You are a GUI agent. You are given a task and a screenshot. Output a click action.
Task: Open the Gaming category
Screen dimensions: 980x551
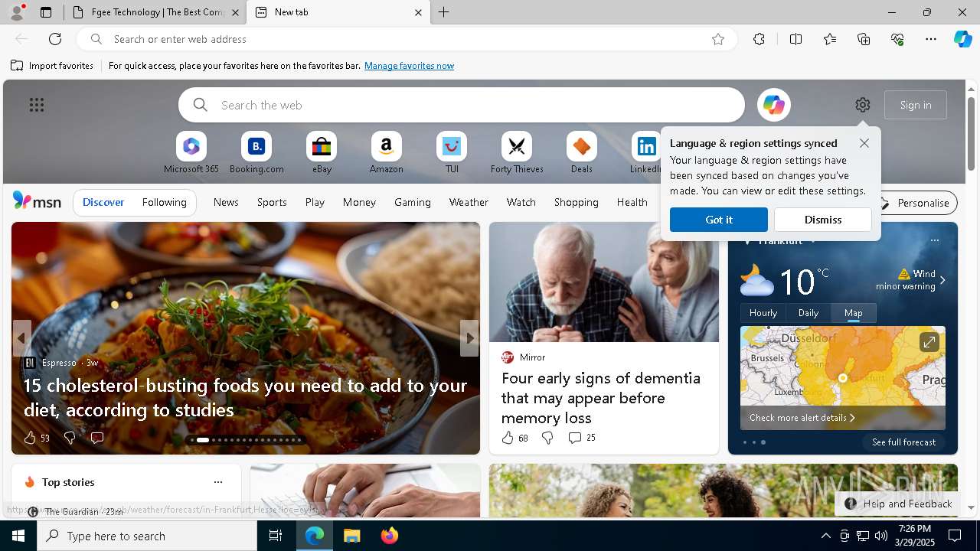click(413, 202)
